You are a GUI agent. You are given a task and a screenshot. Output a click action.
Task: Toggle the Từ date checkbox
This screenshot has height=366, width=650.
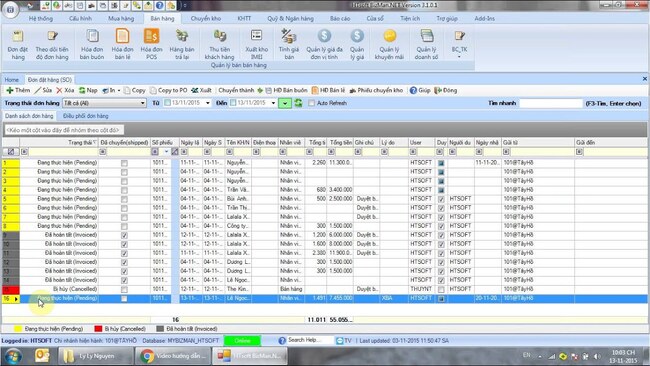[167, 103]
